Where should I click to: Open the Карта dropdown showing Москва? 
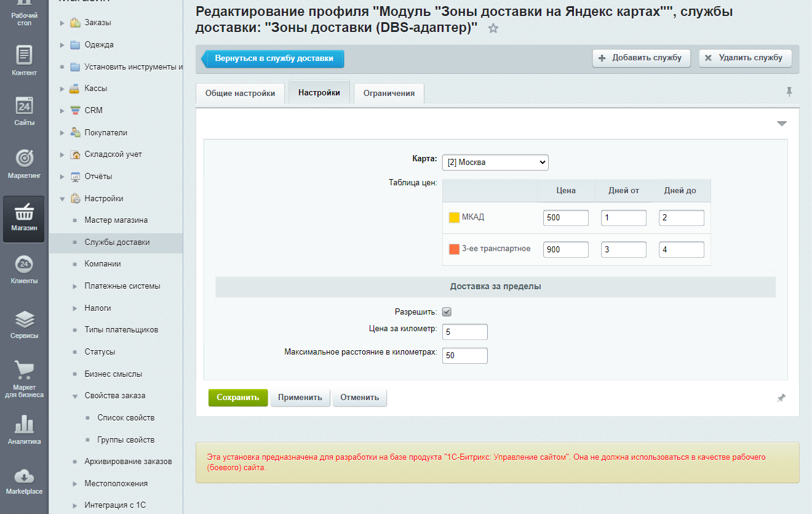(x=495, y=163)
